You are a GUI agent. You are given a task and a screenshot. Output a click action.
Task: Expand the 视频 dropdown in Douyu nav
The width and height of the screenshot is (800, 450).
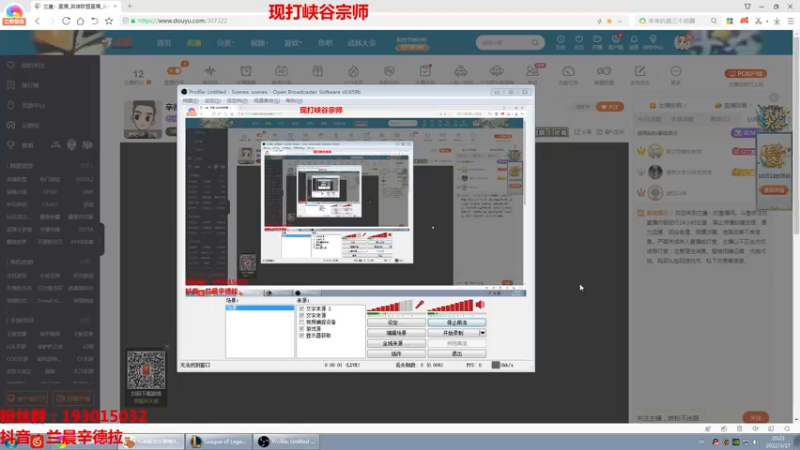pyautogui.click(x=259, y=43)
